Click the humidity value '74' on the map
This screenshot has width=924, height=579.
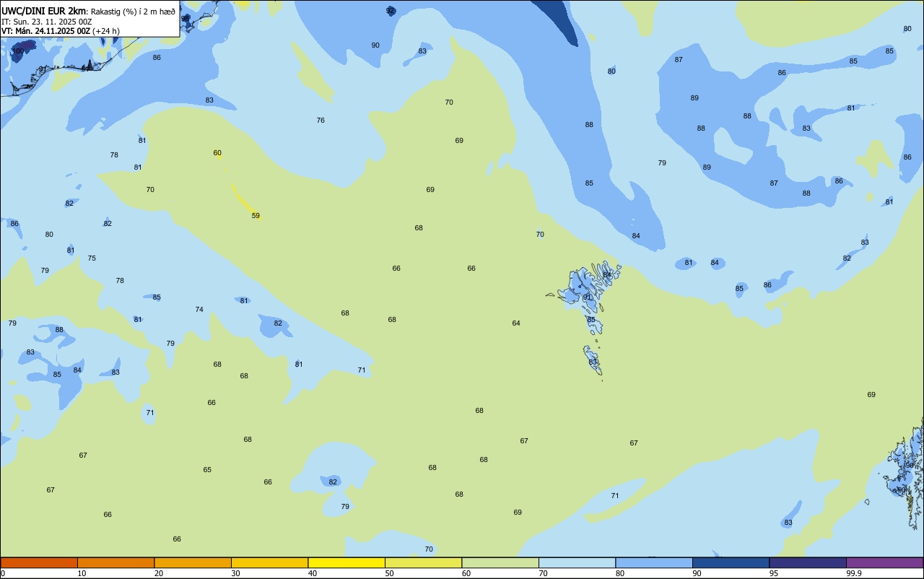coord(199,310)
